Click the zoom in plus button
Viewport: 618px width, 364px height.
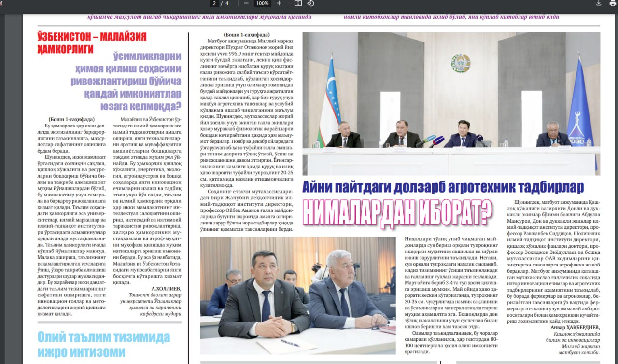pyautogui.click(x=279, y=3)
